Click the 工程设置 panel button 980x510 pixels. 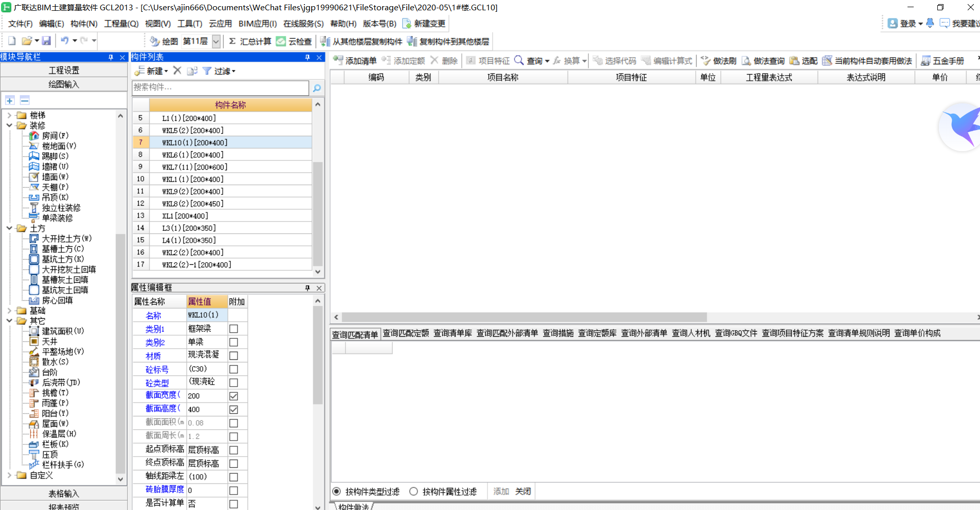pyautogui.click(x=64, y=70)
